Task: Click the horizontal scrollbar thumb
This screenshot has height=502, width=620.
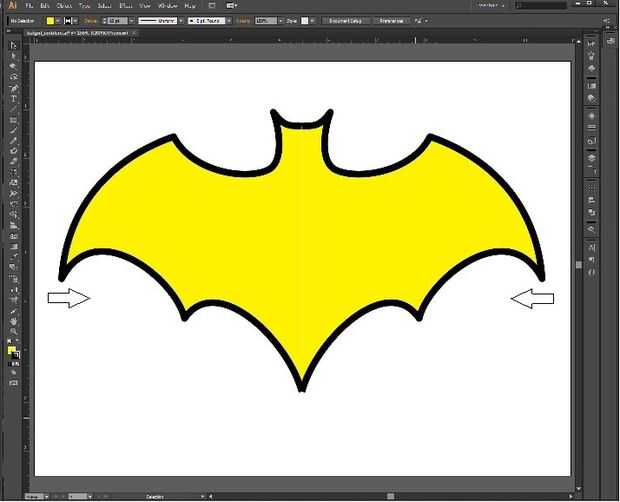Action: coord(390,496)
